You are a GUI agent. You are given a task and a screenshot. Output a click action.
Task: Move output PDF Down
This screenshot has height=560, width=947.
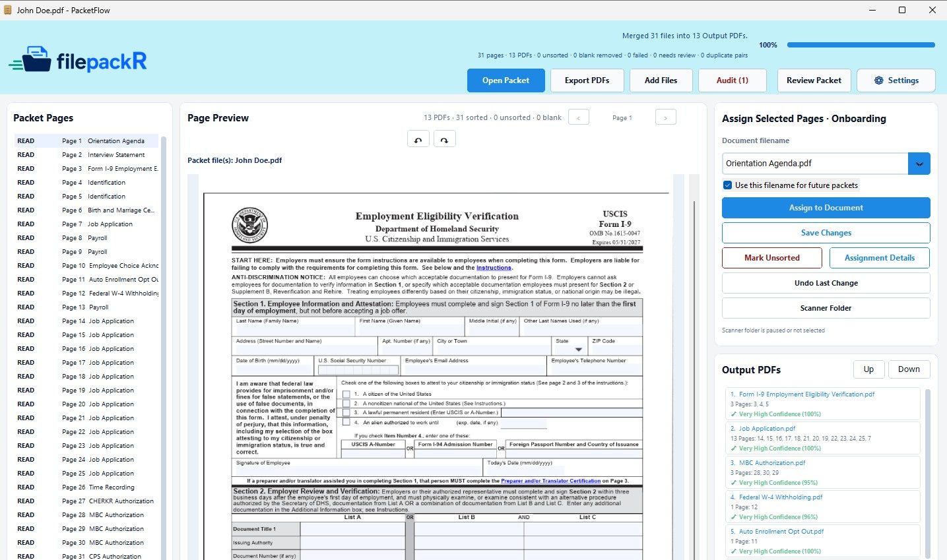click(909, 369)
